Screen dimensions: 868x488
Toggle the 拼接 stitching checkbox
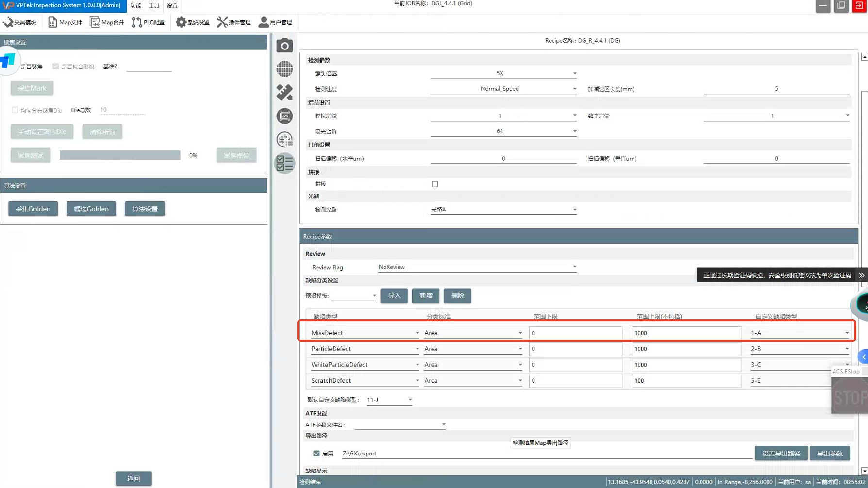[x=435, y=184]
